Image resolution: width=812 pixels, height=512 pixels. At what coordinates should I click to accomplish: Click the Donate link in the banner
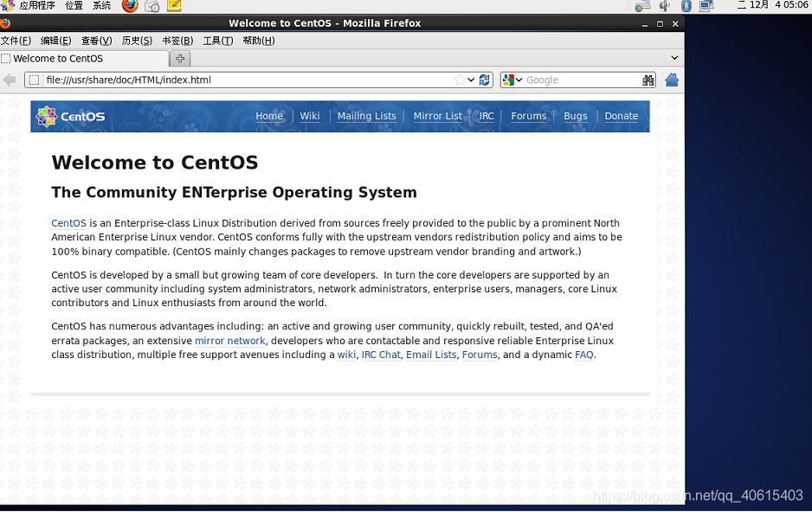point(621,117)
